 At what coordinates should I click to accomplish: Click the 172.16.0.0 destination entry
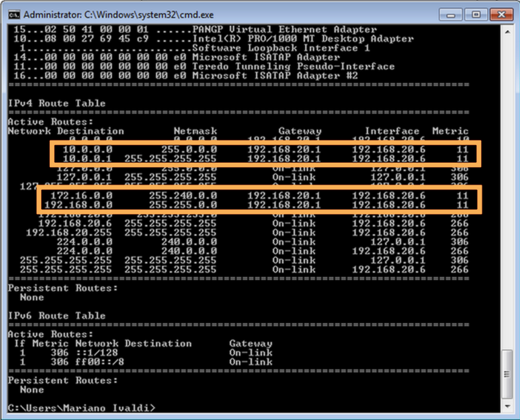click(81, 196)
